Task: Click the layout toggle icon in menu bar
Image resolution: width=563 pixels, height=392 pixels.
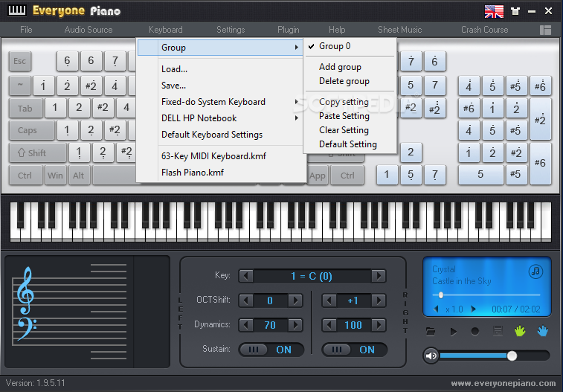Action: tap(545, 30)
